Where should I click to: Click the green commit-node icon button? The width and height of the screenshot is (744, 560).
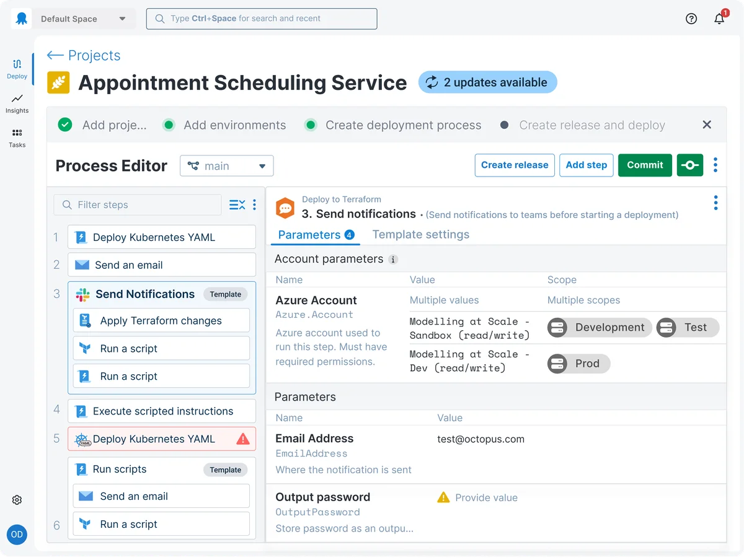point(690,165)
